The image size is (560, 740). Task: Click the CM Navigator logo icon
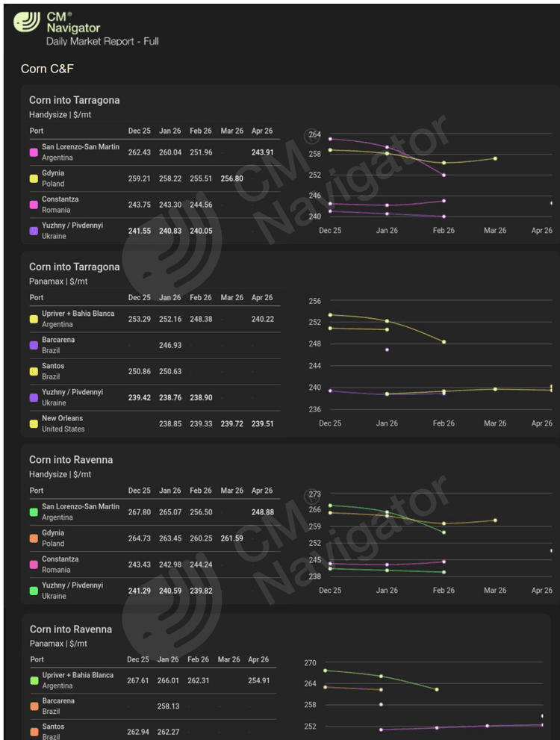point(27,22)
